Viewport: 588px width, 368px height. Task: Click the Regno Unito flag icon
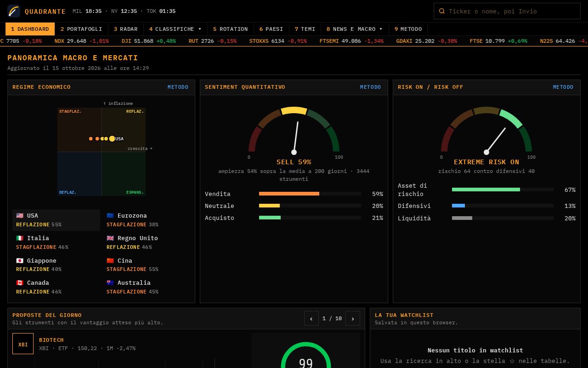click(x=110, y=238)
